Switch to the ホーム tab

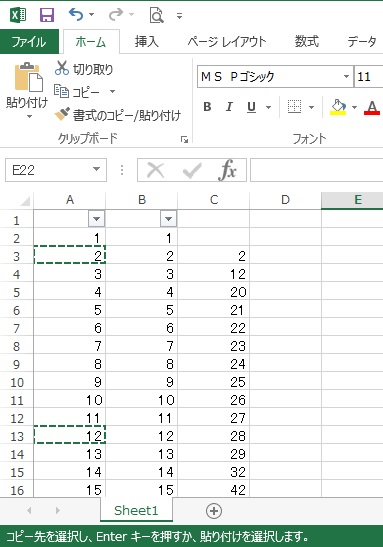[x=91, y=42]
